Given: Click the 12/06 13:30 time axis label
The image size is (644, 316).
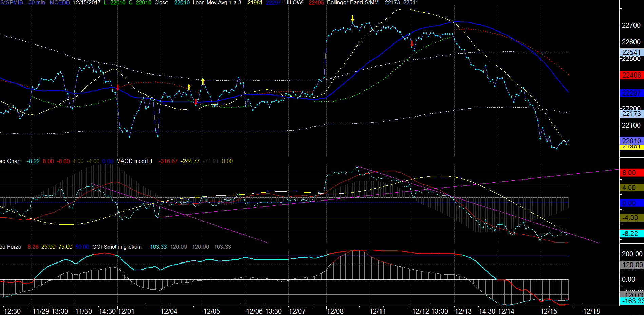Looking at the screenshot, I should 264,311.
